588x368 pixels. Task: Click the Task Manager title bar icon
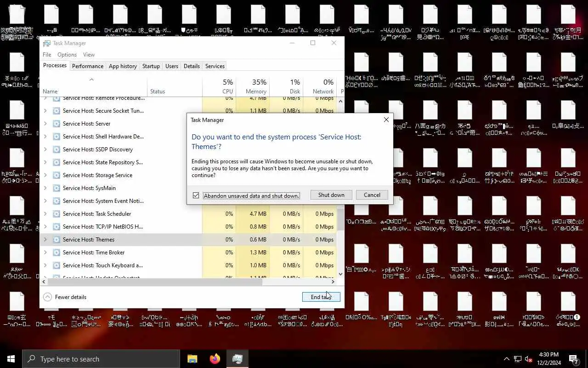point(47,43)
